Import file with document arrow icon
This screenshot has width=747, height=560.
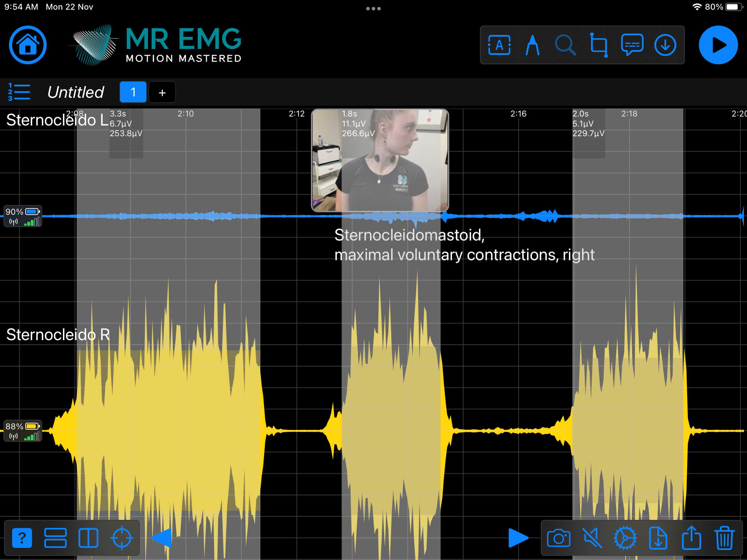658,538
